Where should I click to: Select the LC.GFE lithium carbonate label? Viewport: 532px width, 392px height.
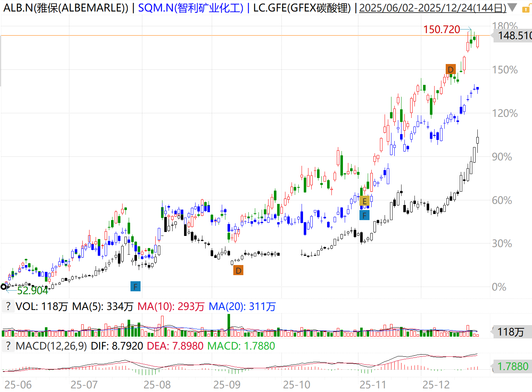[x=302, y=8]
